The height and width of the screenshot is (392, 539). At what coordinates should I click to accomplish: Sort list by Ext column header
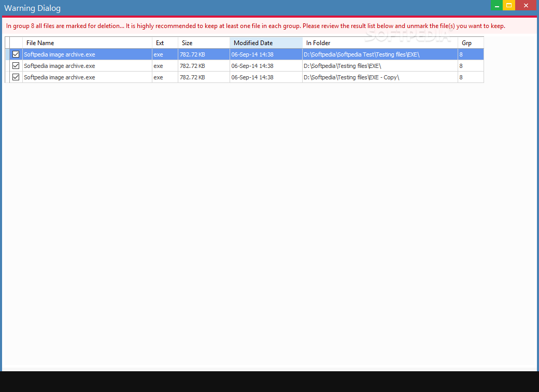pyautogui.click(x=165, y=43)
